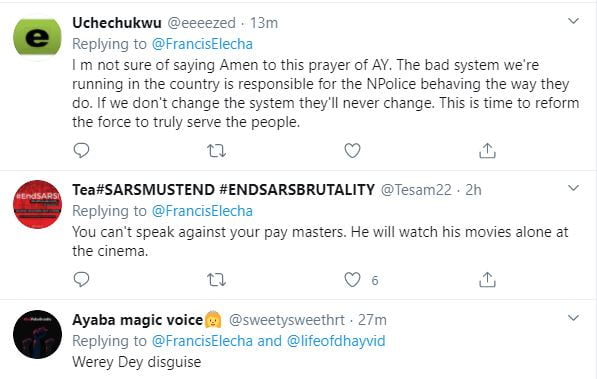This screenshot has height=379, width=597.
Task: Open @FrancisElecha link in Uchechukwu's reply
Action: pyautogui.click(x=202, y=44)
